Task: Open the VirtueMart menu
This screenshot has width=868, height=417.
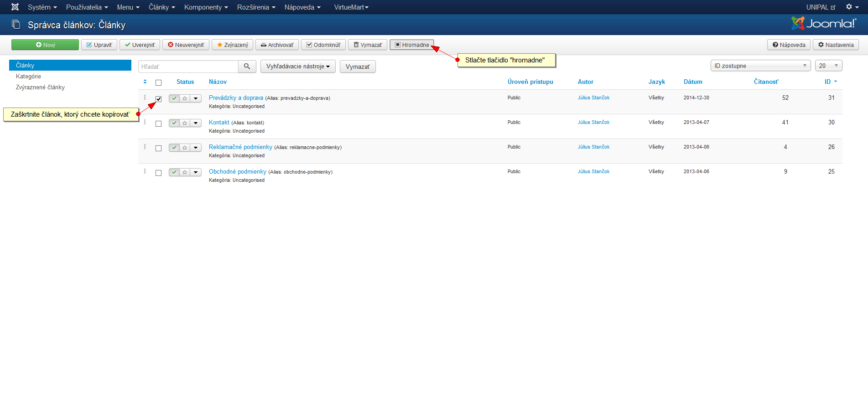Action: (351, 7)
